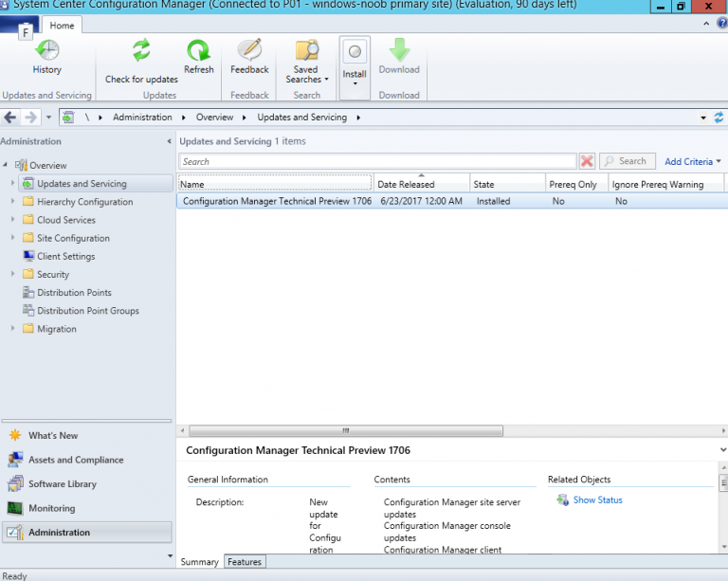Open the Help question mark icon
This screenshot has height=581, width=728.
(722, 23)
